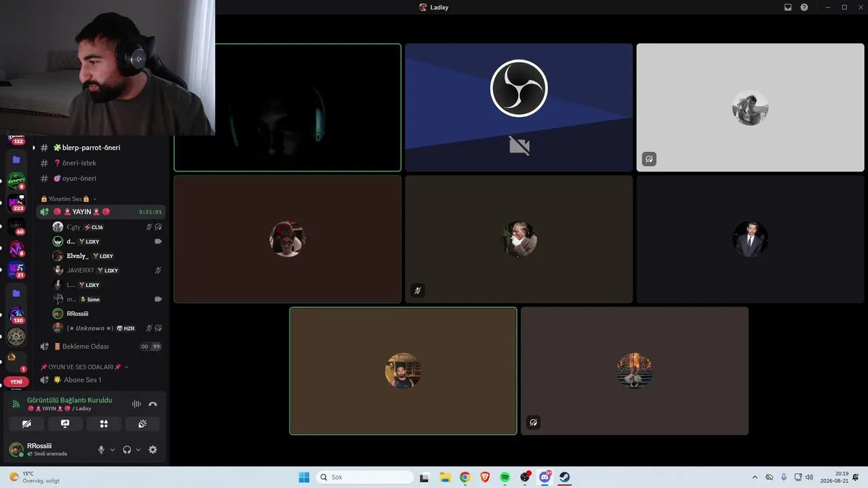Screen dimensions: 868x488
Task: Open the soundboard button
Action: [142, 424]
